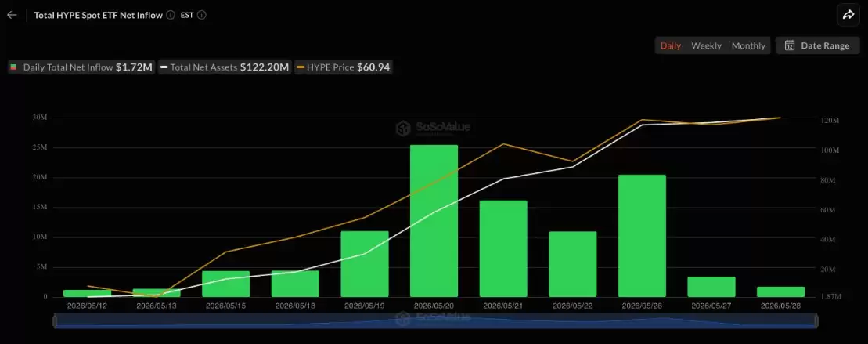Click x-axis label 2026/05/15
Image resolution: width=868 pixels, height=344 pixels.
pyautogui.click(x=226, y=306)
